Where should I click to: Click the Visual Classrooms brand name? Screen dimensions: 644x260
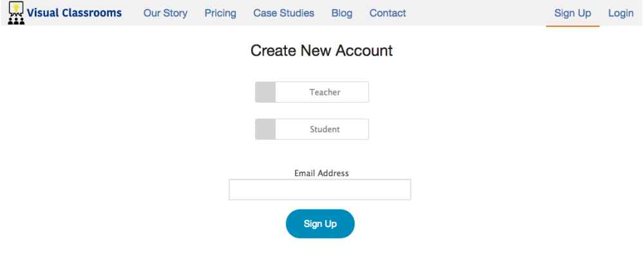point(74,13)
